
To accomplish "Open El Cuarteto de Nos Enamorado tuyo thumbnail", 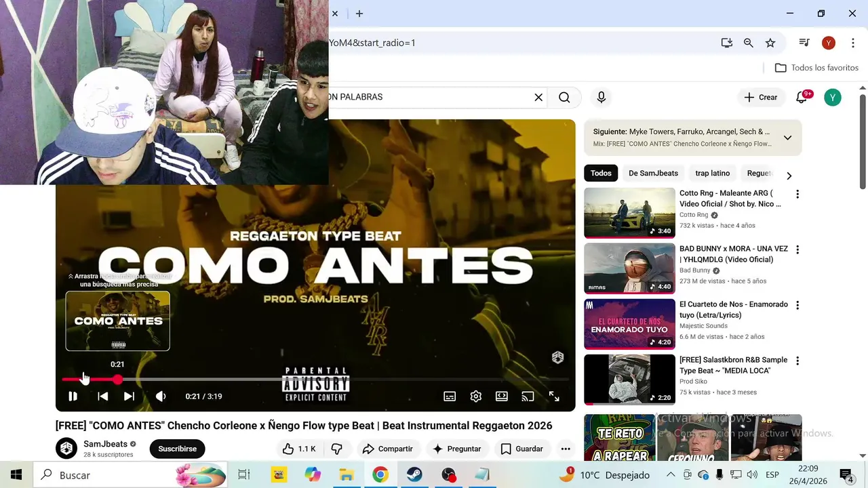I will coord(629,324).
